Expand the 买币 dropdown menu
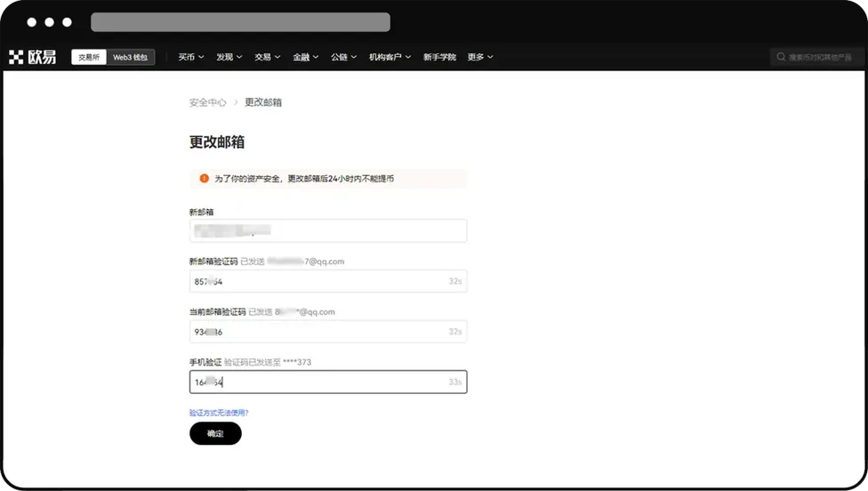868x491 pixels. point(190,57)
